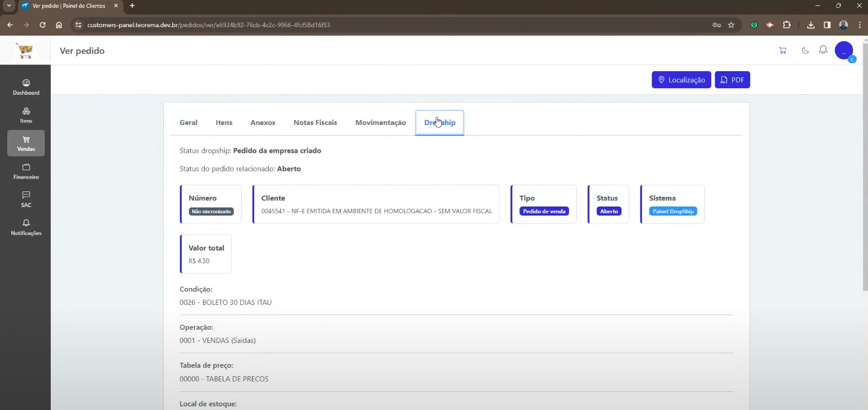Switch to the Geral tab
Screen dimensions: 868x410
pyautogui.click(x=188, y=123)
